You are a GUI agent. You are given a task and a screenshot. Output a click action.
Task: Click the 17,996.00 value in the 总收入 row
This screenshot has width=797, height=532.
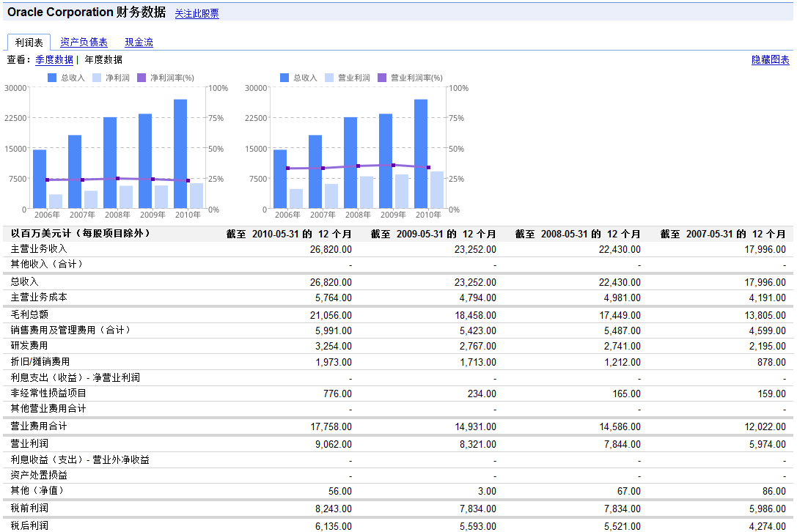[x=765, y=282]
